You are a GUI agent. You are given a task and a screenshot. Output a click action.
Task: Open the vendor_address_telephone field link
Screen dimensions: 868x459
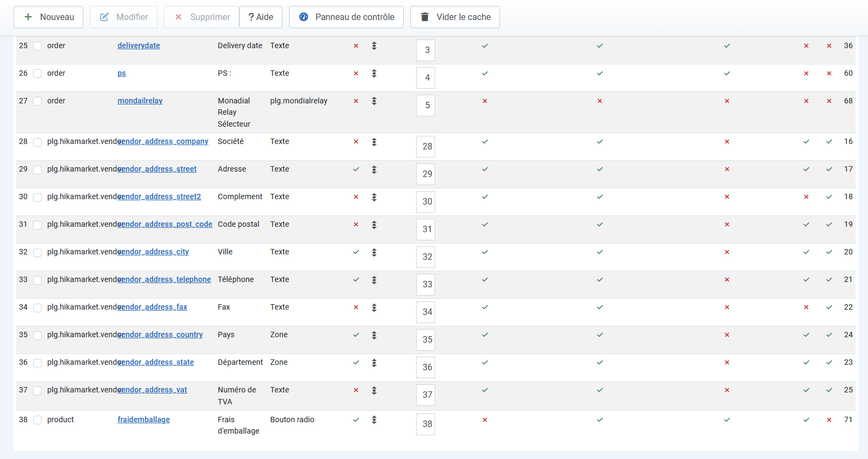165,280
